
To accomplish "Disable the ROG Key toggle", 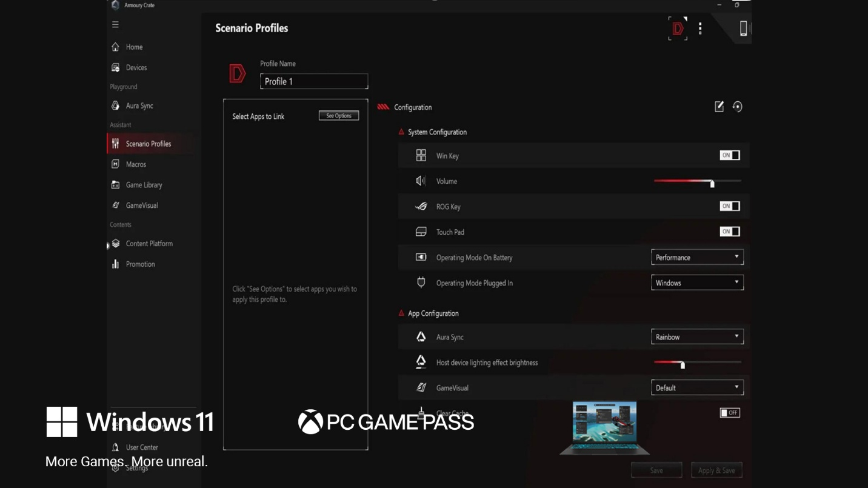I will (x=729, y=206).
